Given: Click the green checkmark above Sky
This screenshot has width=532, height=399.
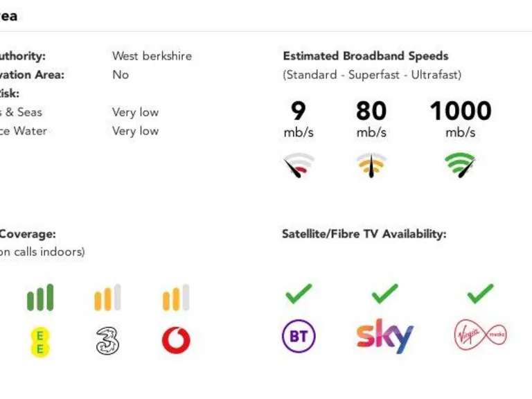Looking at the screenshot, I should (x=384, y=294).
